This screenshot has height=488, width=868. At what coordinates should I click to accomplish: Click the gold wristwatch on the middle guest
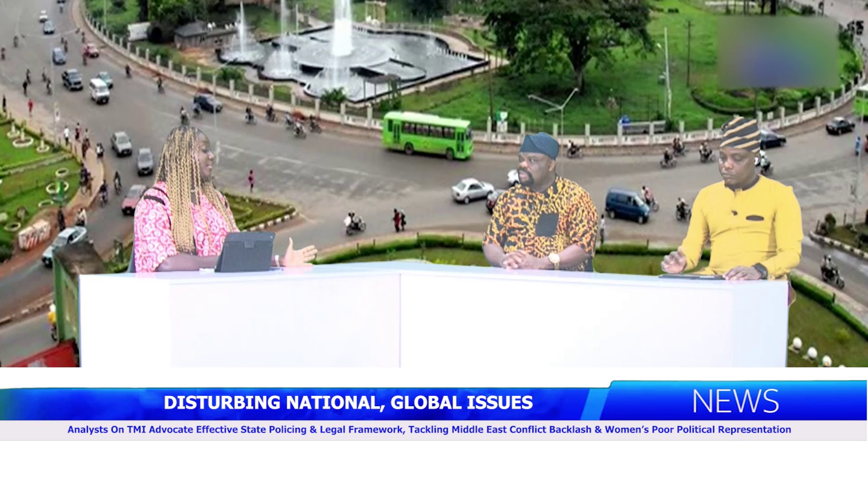coord(554,259)
